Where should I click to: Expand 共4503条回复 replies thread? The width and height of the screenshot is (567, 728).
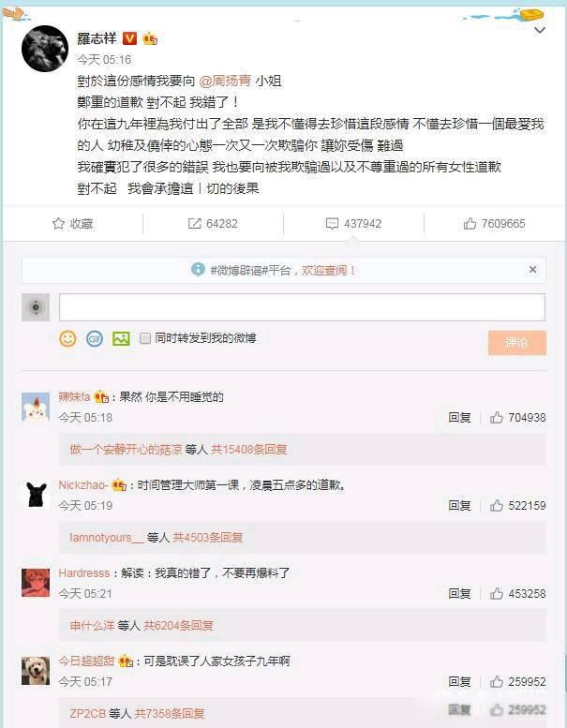pos(207,538)
